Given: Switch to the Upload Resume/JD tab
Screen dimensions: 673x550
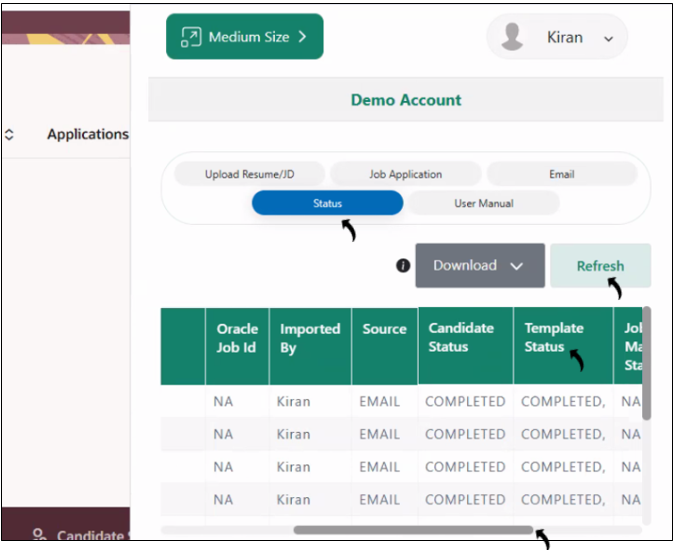Looking at the screenshot, I should tap(250, 174).
